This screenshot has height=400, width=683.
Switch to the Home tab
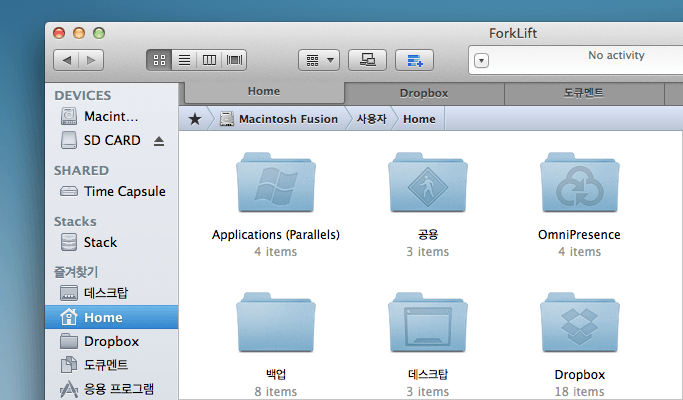pyautogui.click(x=264, y=92)
